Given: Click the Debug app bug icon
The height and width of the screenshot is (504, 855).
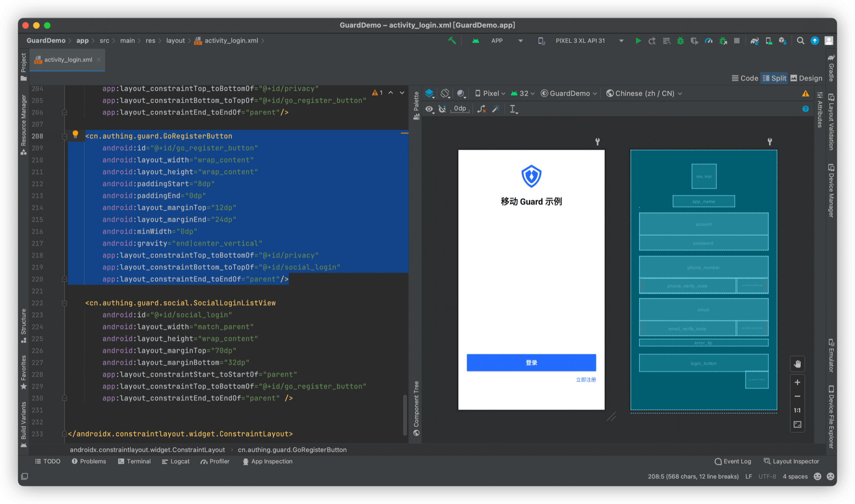Looking at the screenshot, I should coord(680,41).
